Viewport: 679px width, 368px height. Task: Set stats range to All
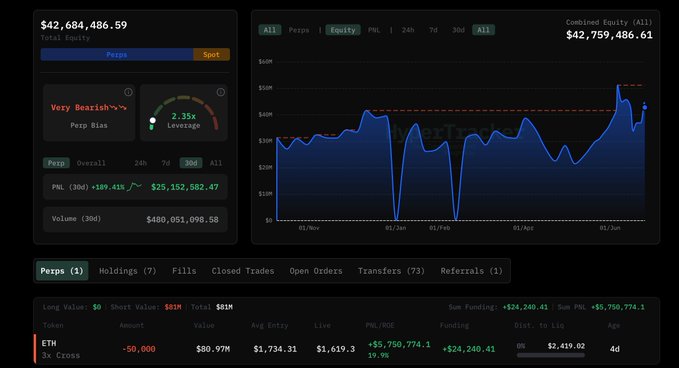pos(216,163)
